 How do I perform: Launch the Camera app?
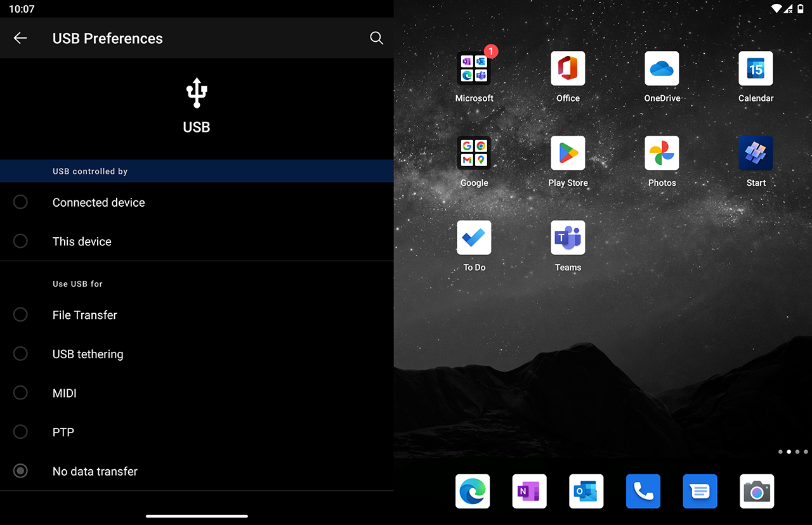click(x=757, y=491)
